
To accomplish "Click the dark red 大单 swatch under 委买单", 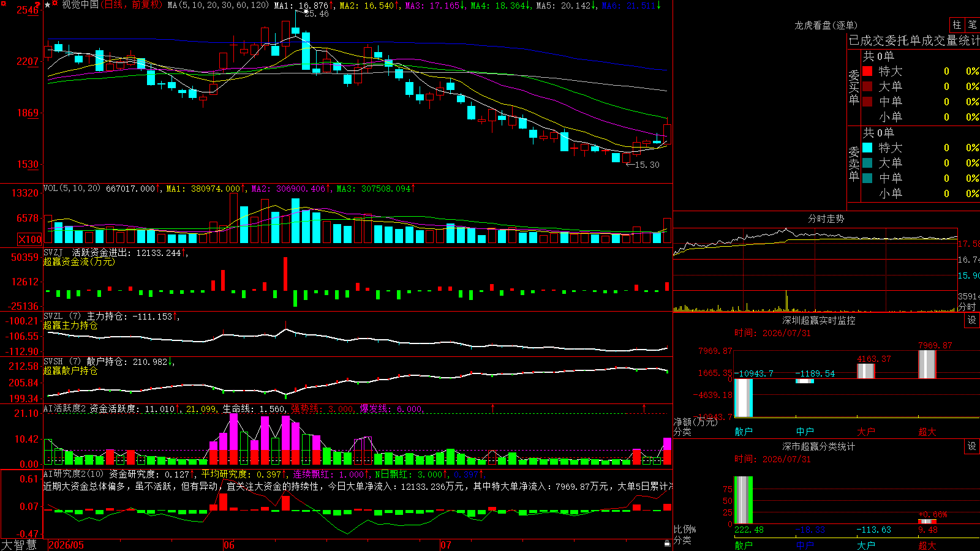I will click(x=867, y=86).
